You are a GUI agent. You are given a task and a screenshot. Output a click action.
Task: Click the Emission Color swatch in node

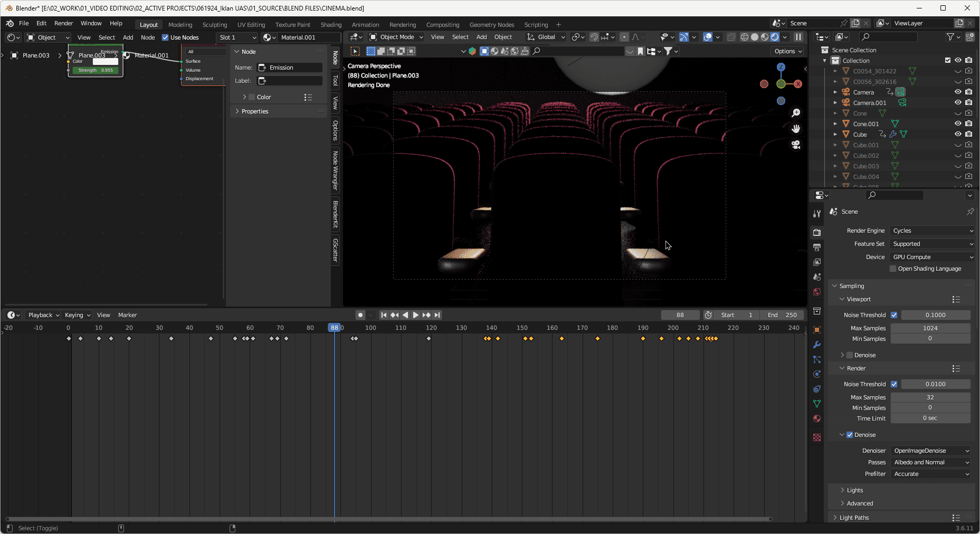106,62
